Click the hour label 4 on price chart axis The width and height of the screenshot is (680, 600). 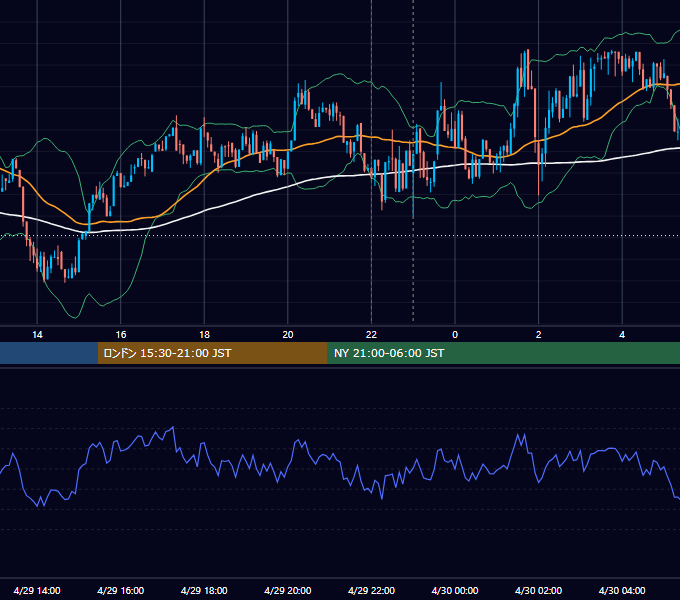(622, 335)
